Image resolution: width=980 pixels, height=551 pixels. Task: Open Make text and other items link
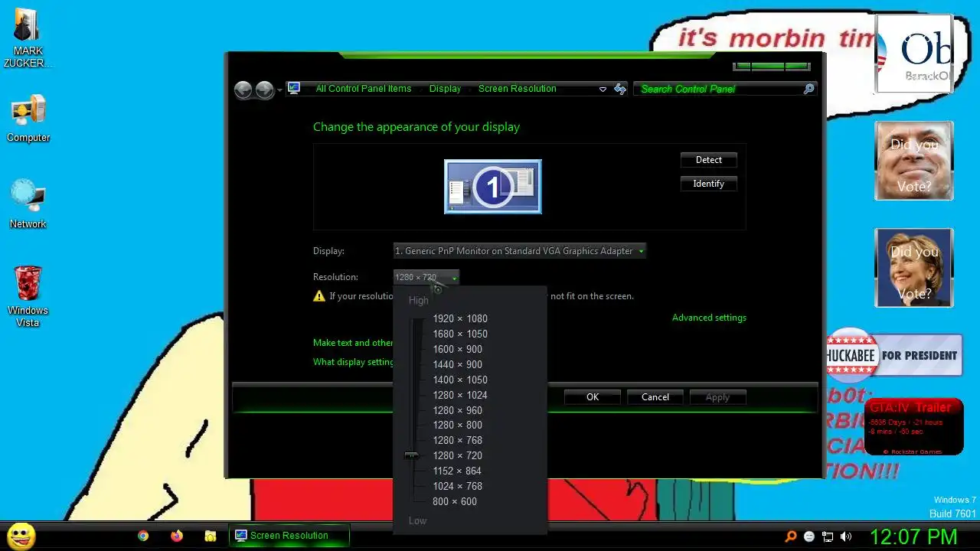(x=353, y=343)
